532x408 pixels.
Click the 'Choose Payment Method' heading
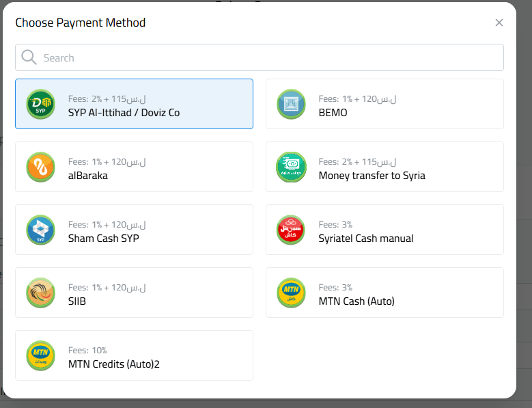[x=81, y=23]
